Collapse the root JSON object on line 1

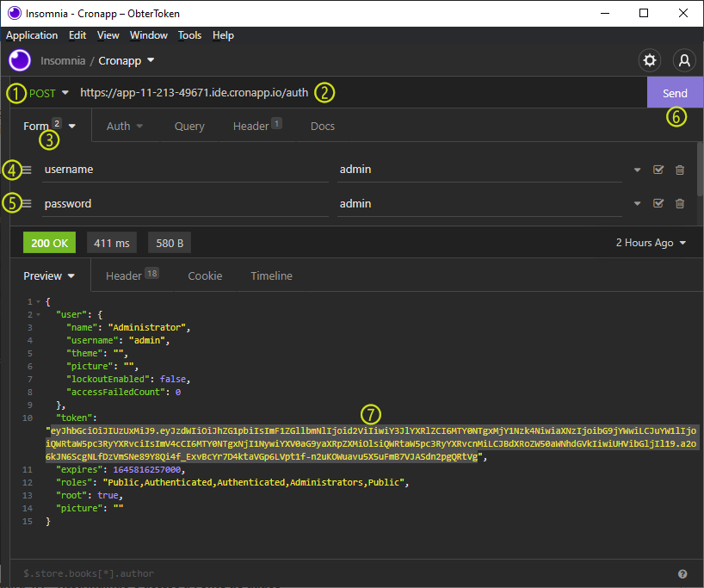click(38, 302)
